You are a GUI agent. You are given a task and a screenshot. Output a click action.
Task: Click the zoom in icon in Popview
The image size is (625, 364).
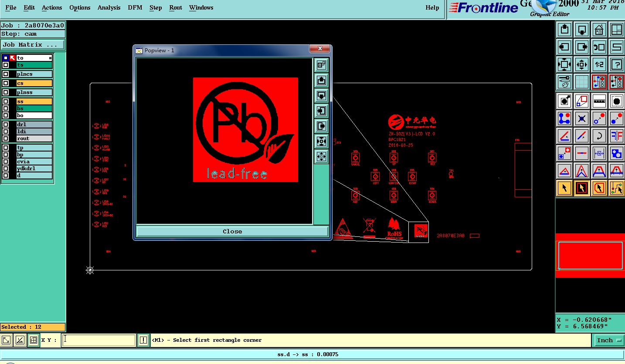(x=321, y=141)
